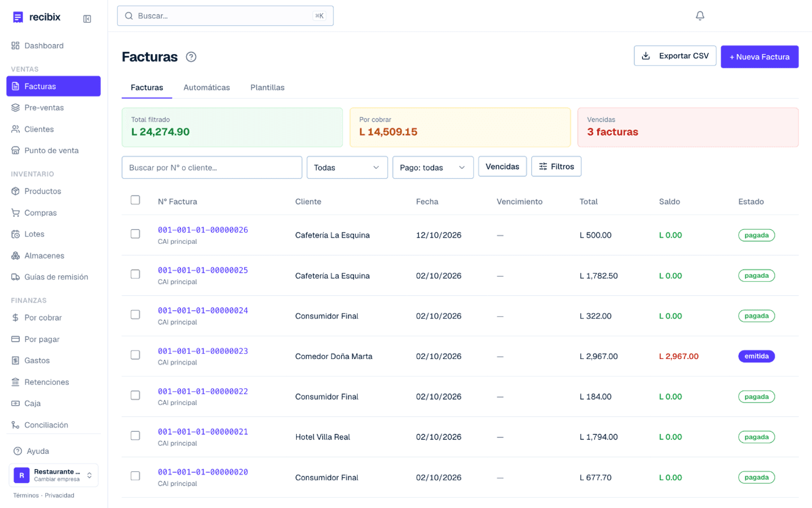
Task: Click Exportar CSV button
Action: coord(675,56)
